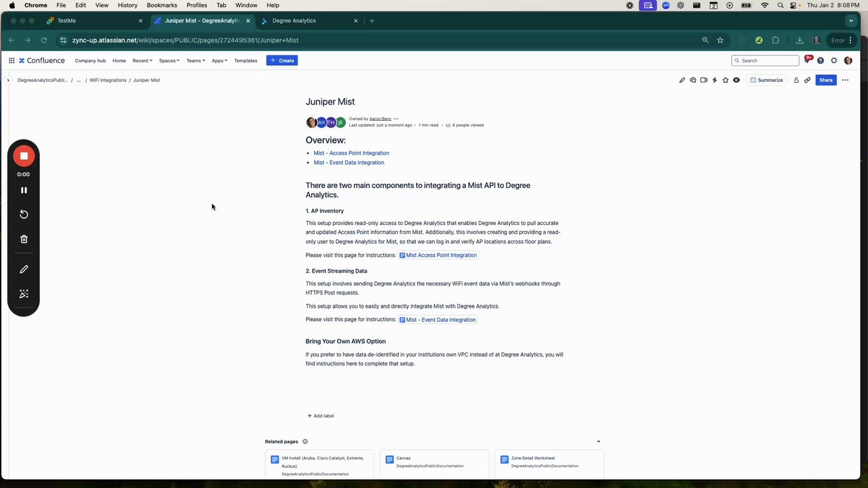Open Confluence help question mark icon
This screenshot has height=488, width=868.
[821, 60]
